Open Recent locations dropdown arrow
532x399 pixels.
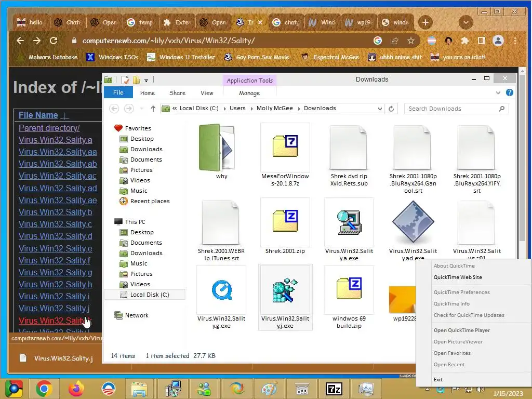142,109
